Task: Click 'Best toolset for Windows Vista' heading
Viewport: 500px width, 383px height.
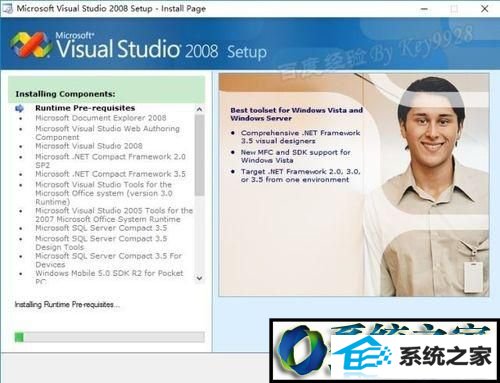Action: (x=296, y=114)
